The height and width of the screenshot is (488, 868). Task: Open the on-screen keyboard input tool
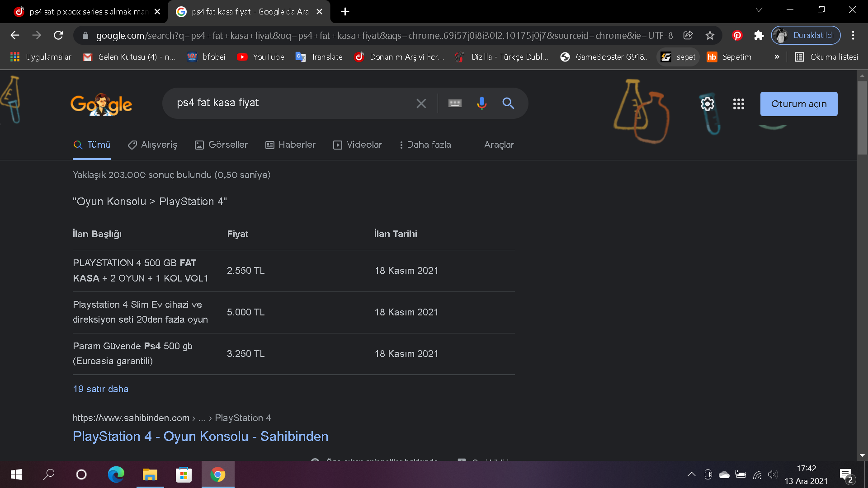(455, 103)
